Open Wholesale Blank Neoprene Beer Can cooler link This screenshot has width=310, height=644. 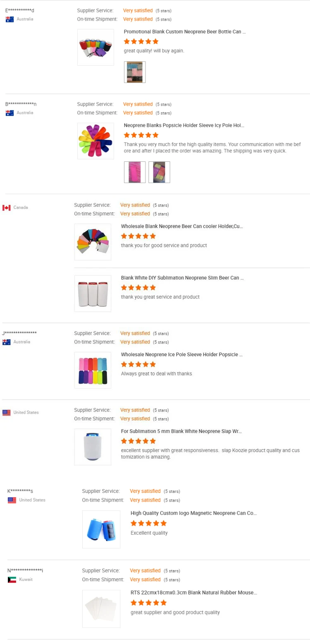tap(182, 226)
